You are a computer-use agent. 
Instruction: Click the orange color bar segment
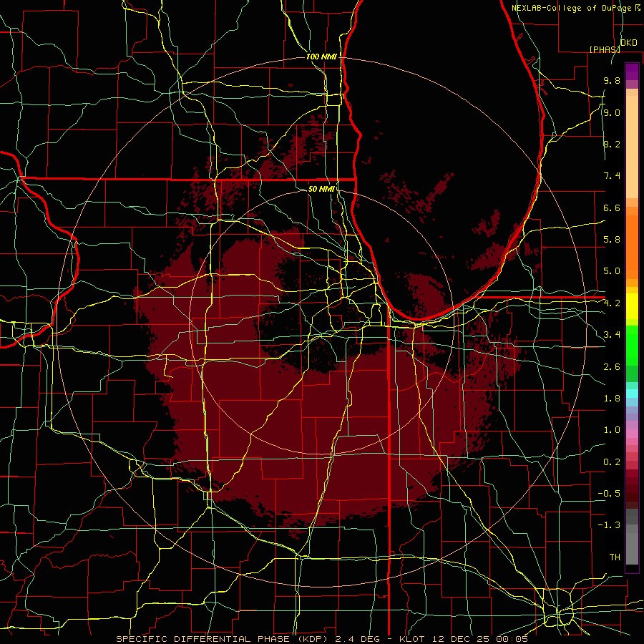pos(632,247)
